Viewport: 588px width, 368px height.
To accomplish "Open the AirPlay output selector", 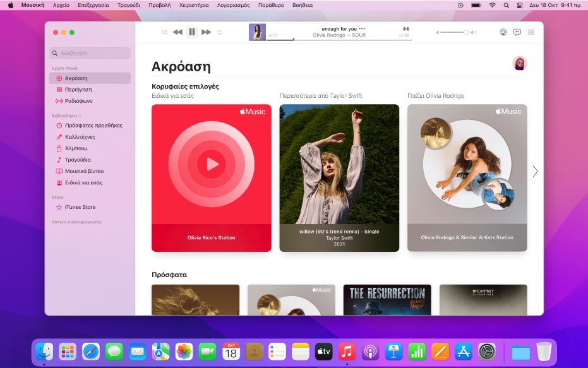I will click(x=503, y=32).
